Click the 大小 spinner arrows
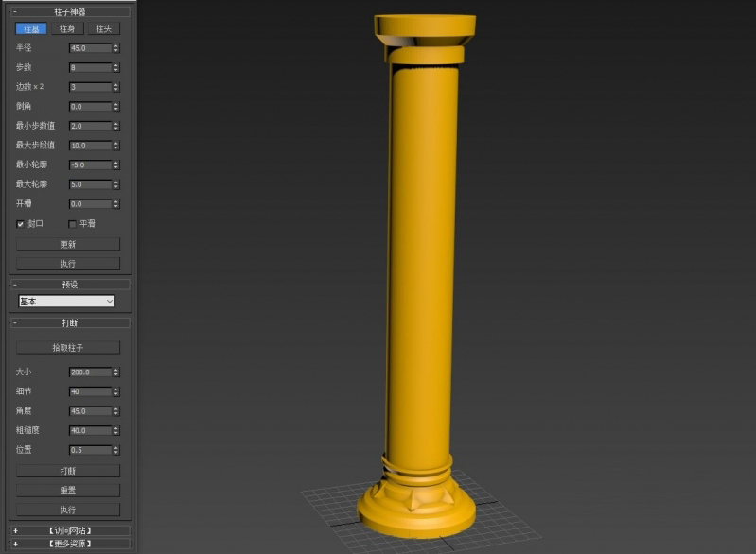This screenshot has height=554, width=756. (116, 372)
